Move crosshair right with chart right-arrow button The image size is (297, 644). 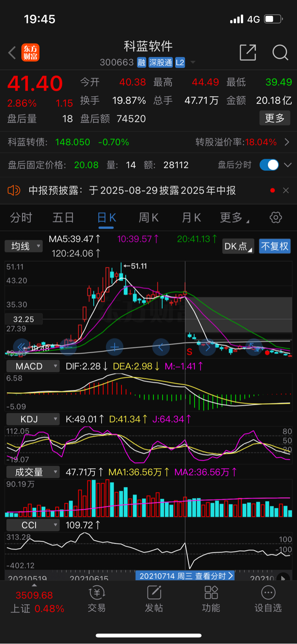pos(207,347)
